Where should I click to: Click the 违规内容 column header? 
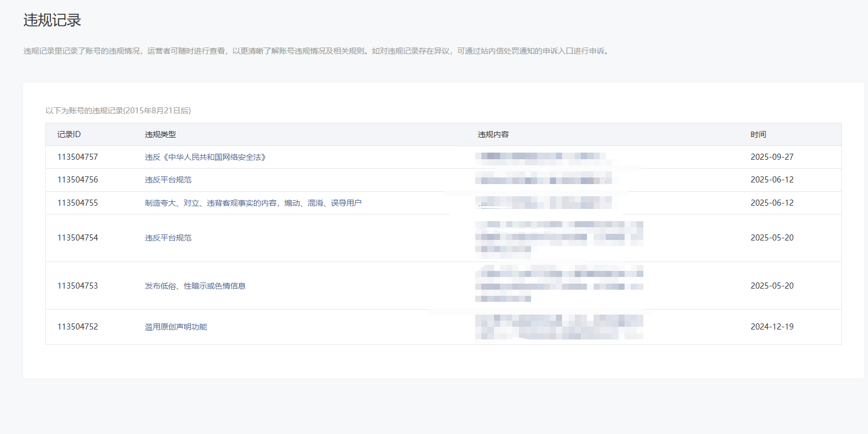coord(493,134)
